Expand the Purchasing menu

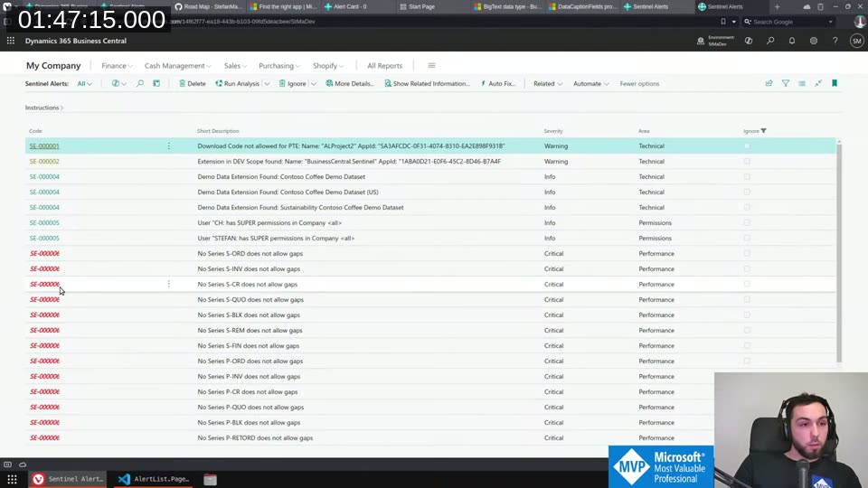[279, 65]
